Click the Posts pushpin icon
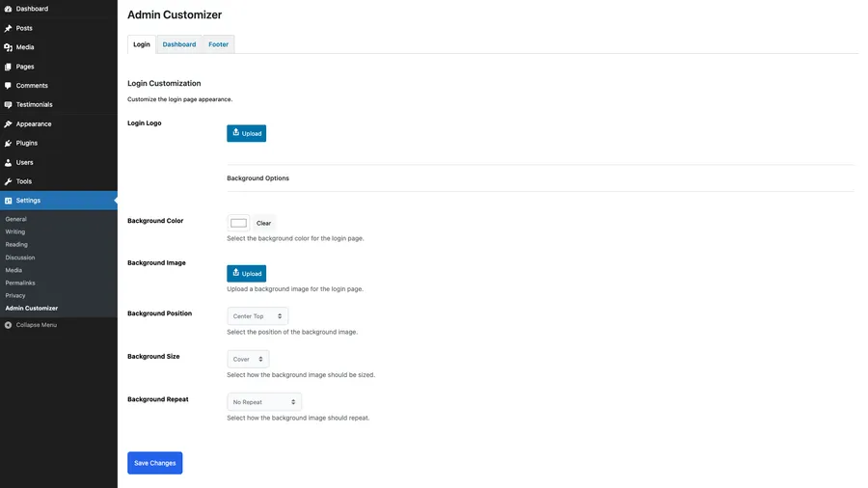Viewport: 868px width, 488px height. tap(9, 28)
